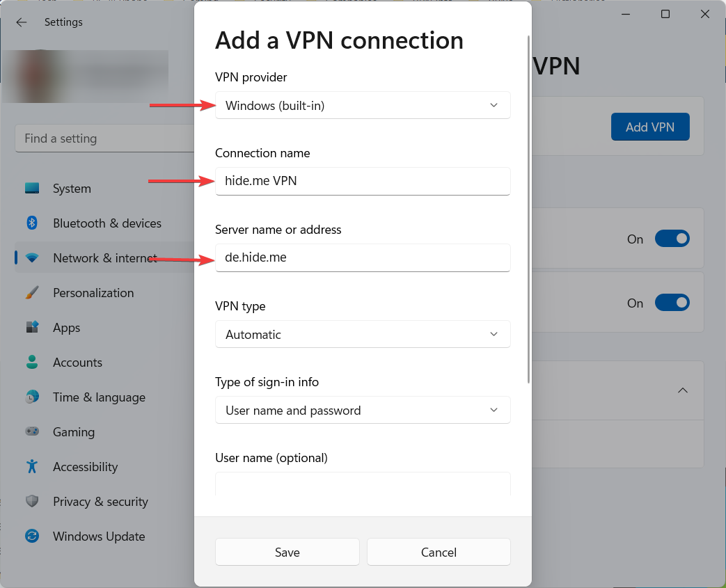Click the dialog's vertical scrollbar

[530, 209]
